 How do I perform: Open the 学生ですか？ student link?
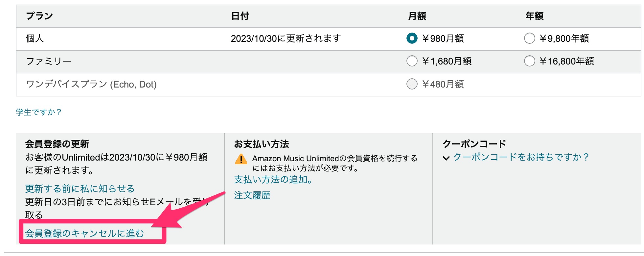(38, 112)
